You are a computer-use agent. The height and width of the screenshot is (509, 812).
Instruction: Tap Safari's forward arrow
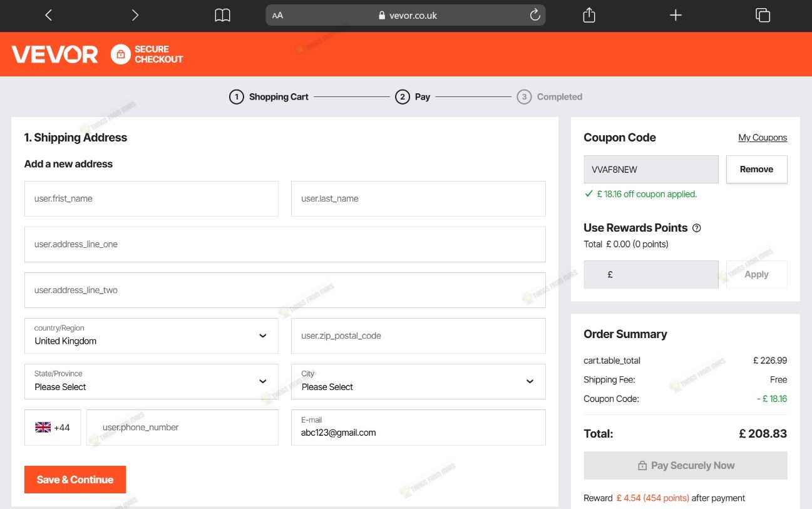(x=135, y=15)
